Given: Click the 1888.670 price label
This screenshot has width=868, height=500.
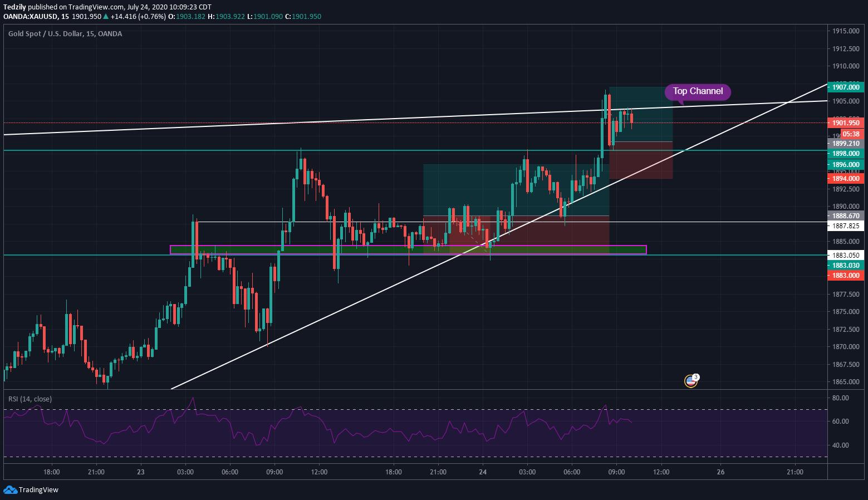Looking at the screenshot, I should coord(846,216).
